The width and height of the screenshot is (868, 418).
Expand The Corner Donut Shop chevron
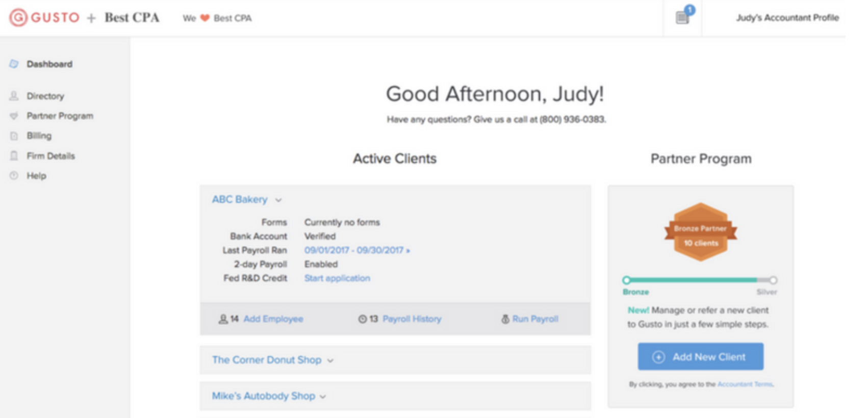click(330, 361)
